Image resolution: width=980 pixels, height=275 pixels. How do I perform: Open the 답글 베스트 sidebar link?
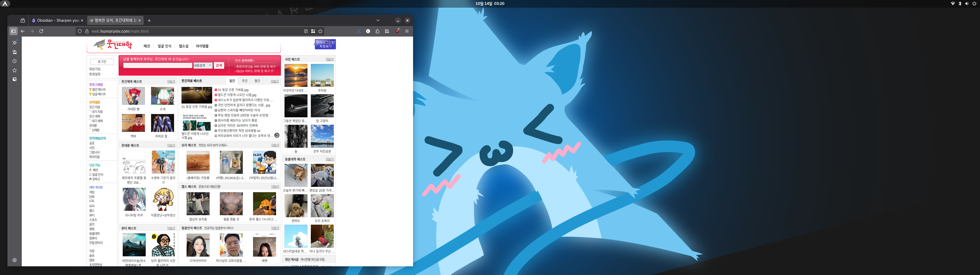click(99, 94)
